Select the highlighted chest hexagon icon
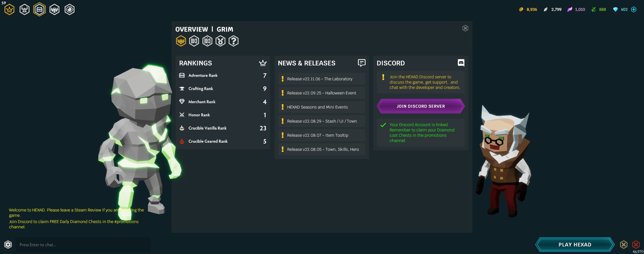 39,10
